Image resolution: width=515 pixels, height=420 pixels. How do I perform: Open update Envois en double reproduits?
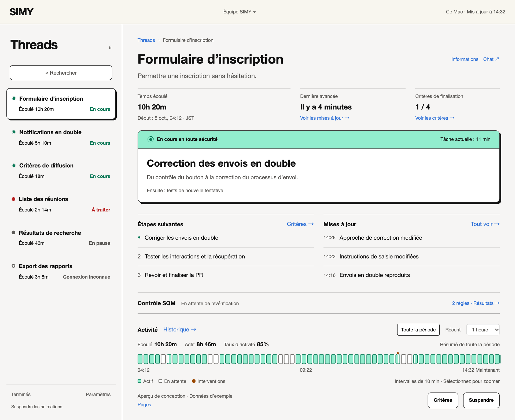click(x=411, y=275)
